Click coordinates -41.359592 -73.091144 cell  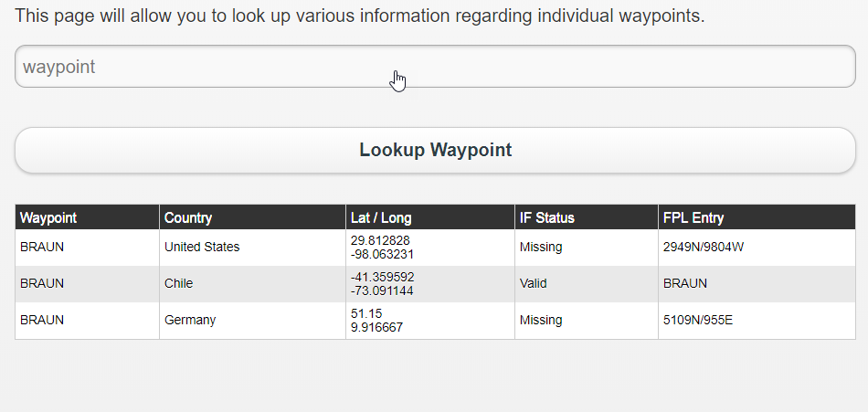pos(382,284)
